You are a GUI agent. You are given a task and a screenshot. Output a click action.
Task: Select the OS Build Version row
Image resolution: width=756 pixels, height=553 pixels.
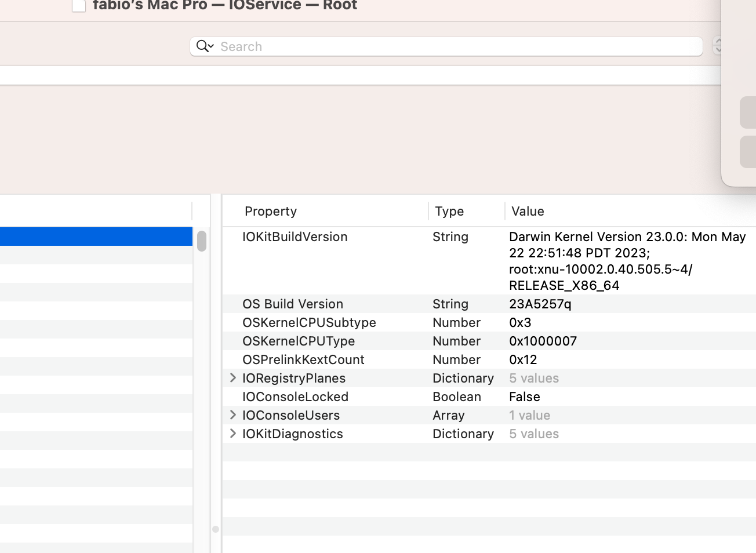tap(489, 304)
